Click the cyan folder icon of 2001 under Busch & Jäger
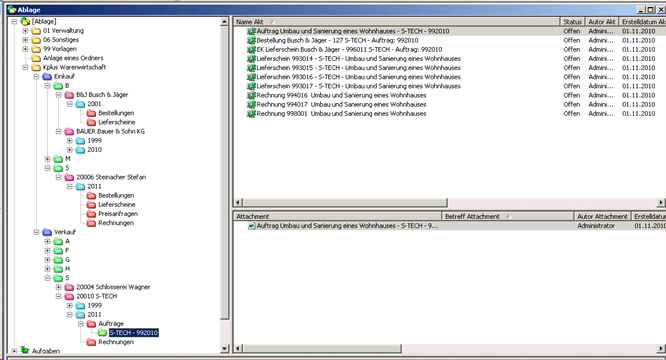 [80, 104]
